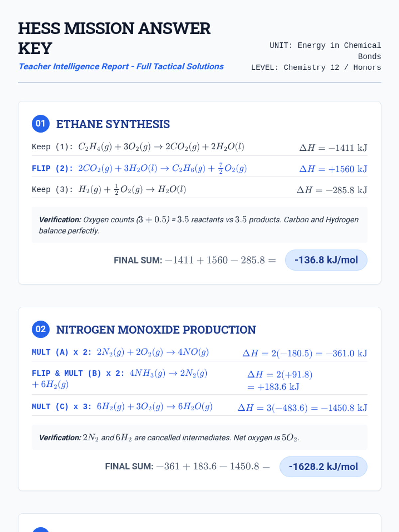
Task: Click the Ethane Synthesis heading
Action: tap(113, 124)
